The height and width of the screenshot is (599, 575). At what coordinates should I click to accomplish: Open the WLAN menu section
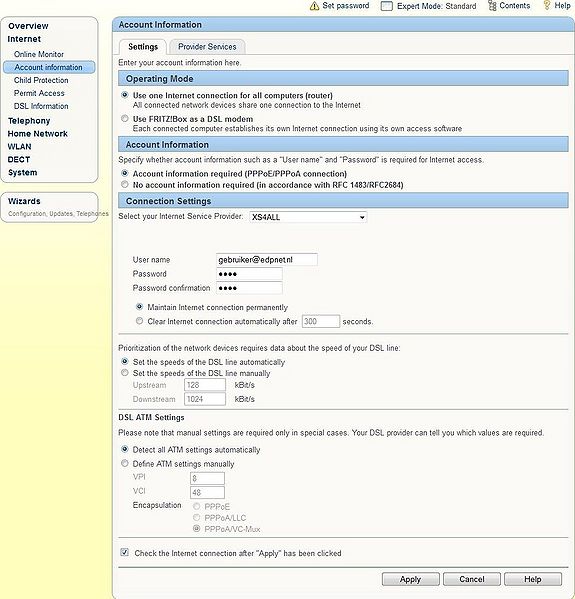19,147
